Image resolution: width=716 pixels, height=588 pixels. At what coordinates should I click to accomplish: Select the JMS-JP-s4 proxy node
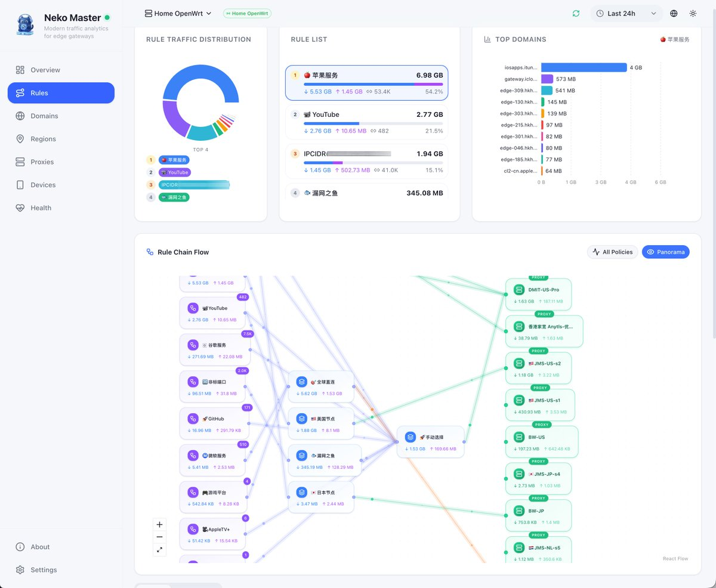coord(539,478)
